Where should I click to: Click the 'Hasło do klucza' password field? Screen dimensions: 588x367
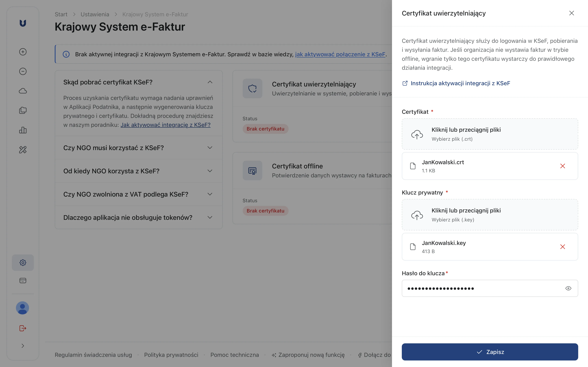[x=483, y=288]
